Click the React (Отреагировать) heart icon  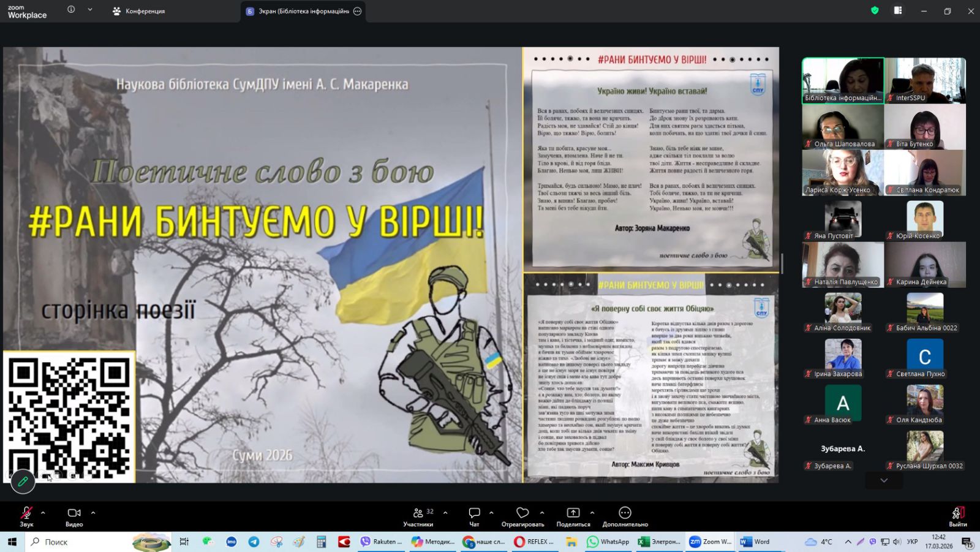coord(522,513)
